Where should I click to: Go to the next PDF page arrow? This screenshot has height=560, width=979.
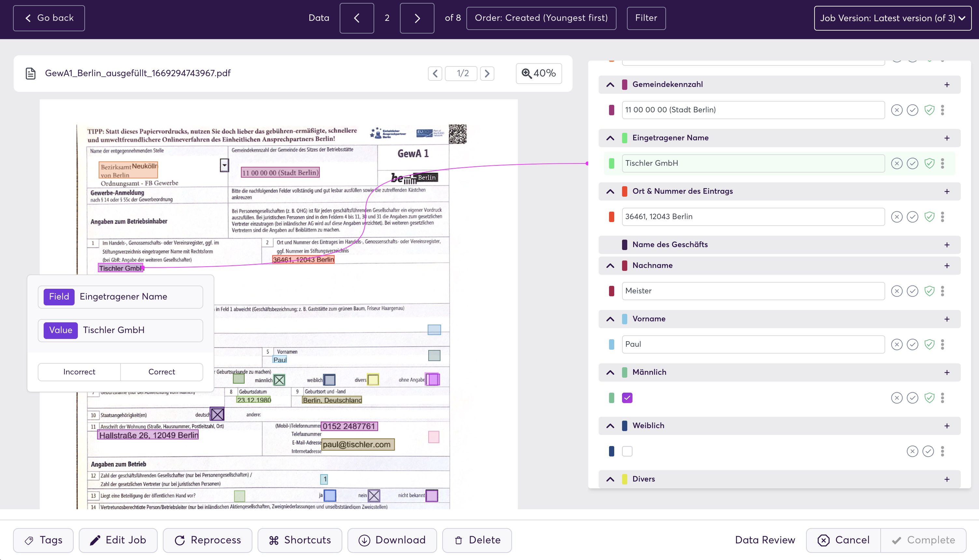(x=487, y=74)
